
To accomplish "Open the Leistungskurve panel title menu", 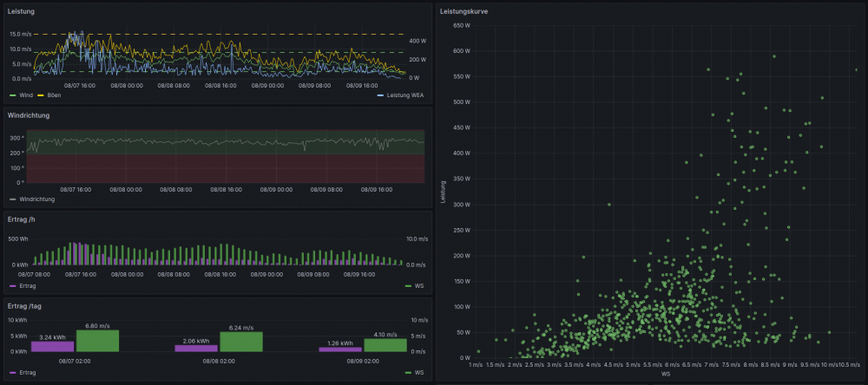I will (464, 11).
